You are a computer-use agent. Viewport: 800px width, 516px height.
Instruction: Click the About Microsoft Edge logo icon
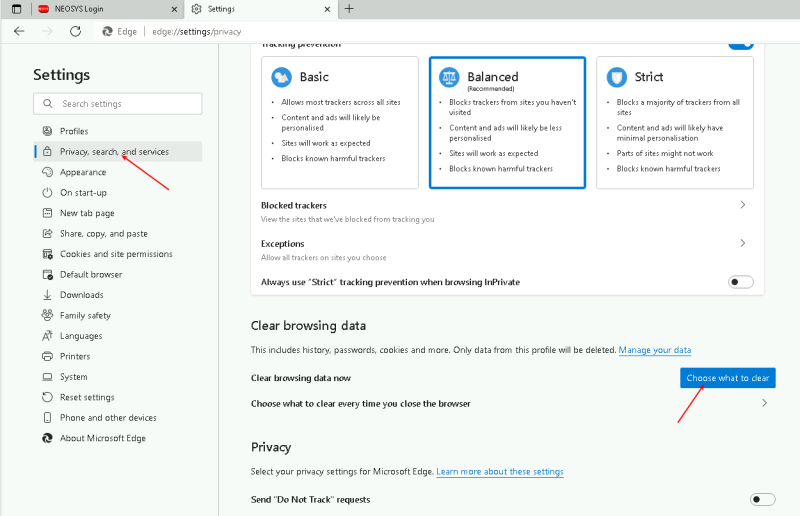tap(47, 438)
